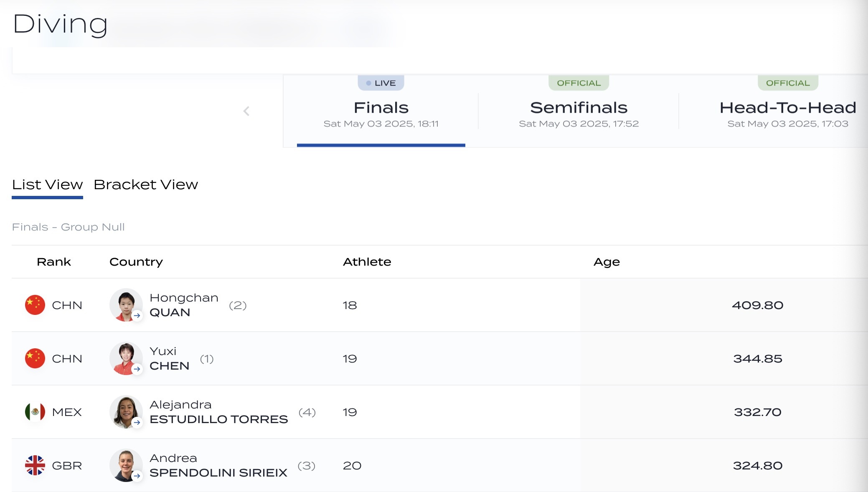868x492 pixels.
Task: Open Yuxi Chen's profile arrow badge
Action: [137, 369]
